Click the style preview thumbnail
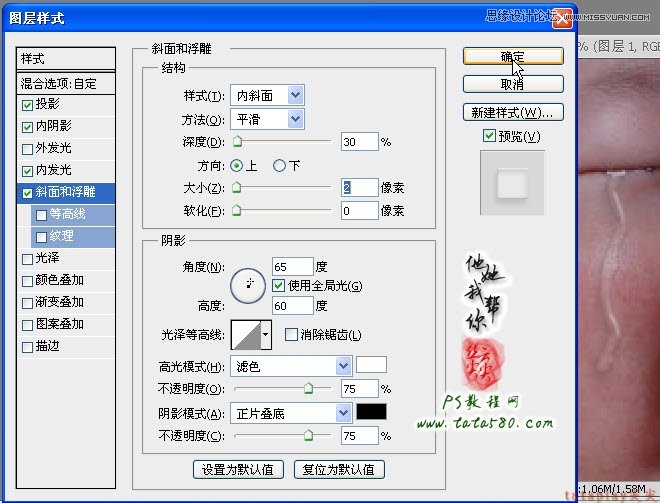This screenshot has width=660, height=503. coord(513,183)
